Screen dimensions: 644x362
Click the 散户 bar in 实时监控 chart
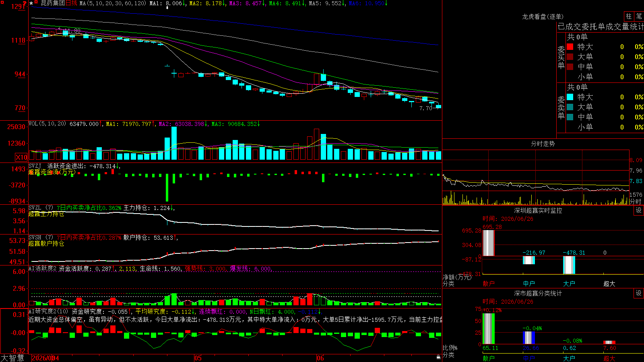point(488,243)
